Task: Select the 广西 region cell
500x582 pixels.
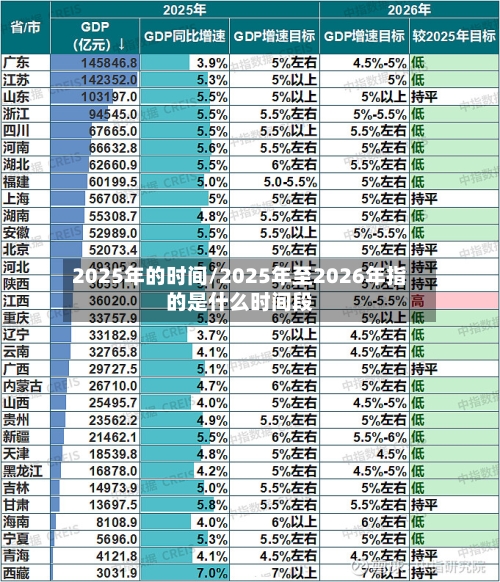Action: [25, 369]
